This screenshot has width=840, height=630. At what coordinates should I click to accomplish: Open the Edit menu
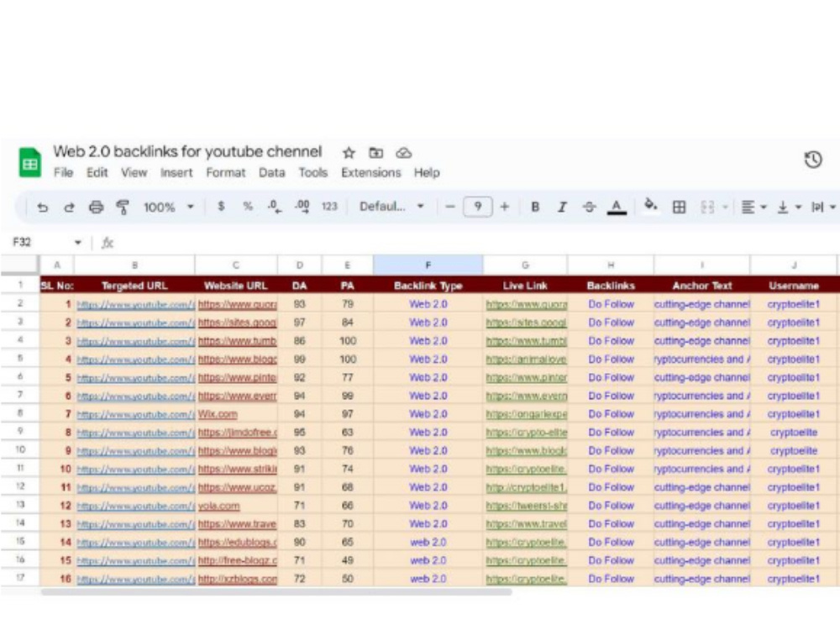97,172
